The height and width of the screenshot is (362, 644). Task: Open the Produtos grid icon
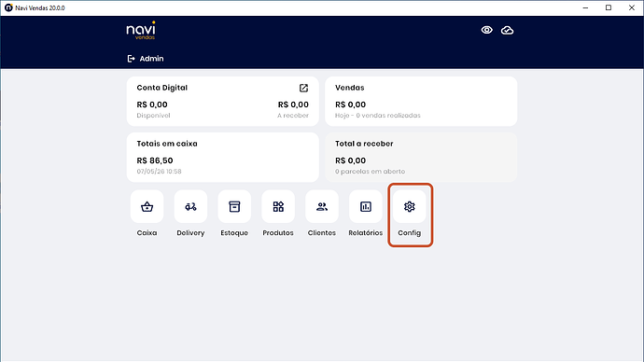click(278, 206)
